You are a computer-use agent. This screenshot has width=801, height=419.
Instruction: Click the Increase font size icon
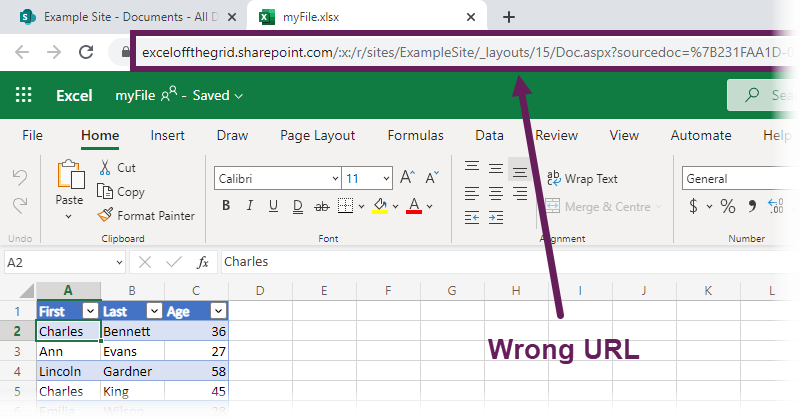(407, 177)
